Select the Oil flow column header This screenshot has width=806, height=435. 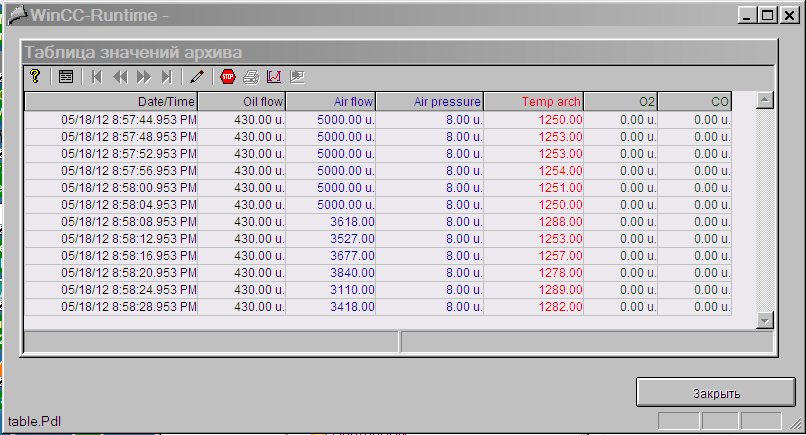[x=242, y=102]
